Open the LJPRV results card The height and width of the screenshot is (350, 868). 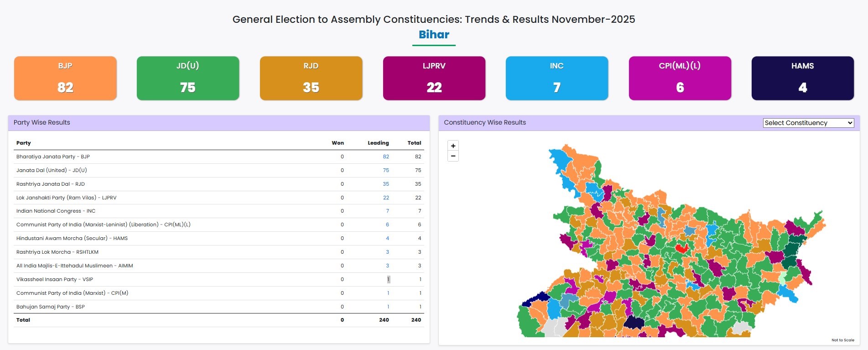click(x=434, y=78)
